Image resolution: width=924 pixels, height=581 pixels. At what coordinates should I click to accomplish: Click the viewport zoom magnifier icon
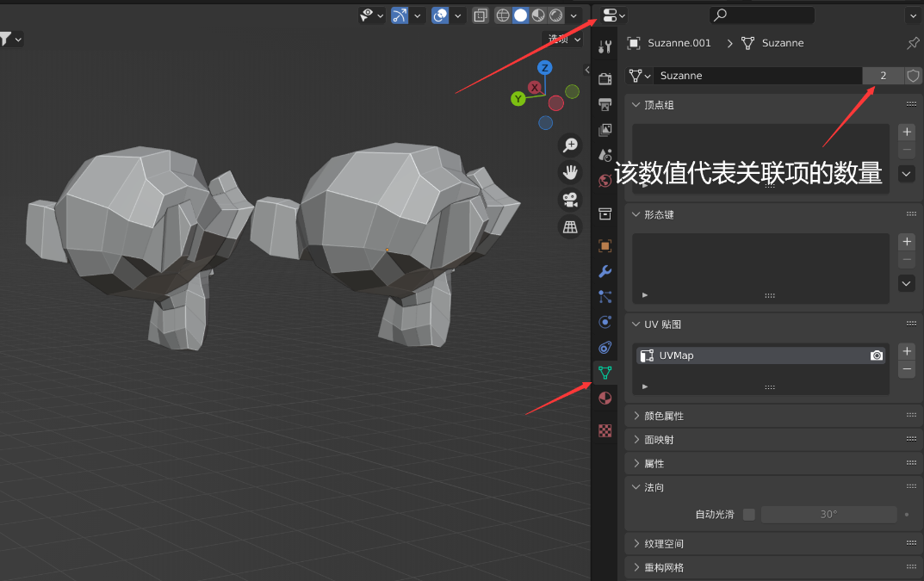click(x=570, y=145)
